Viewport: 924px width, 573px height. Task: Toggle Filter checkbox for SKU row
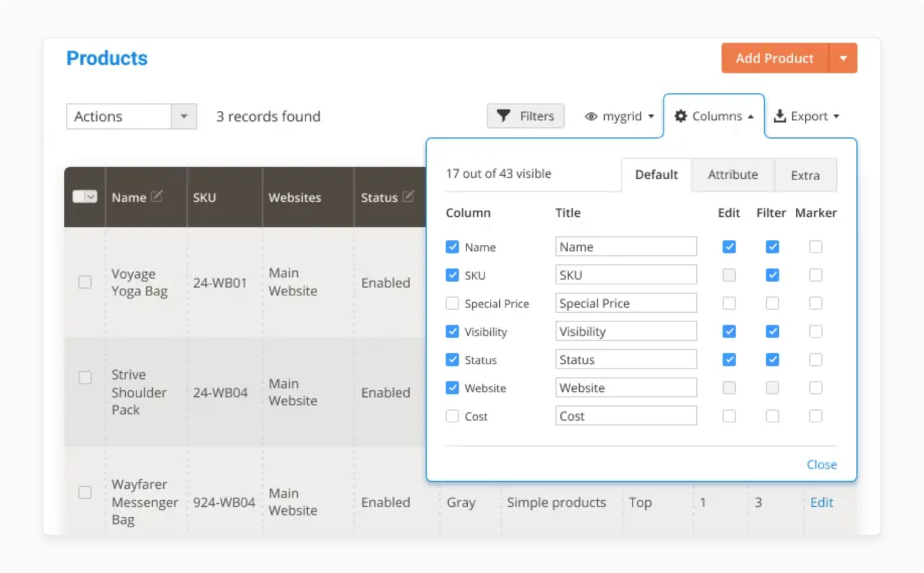click(x=772, y=275)
